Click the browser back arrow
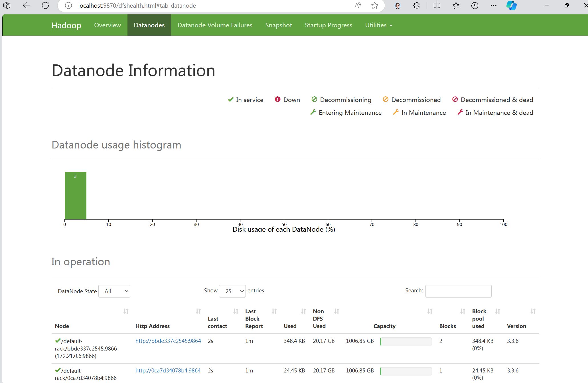 (27, 5)
